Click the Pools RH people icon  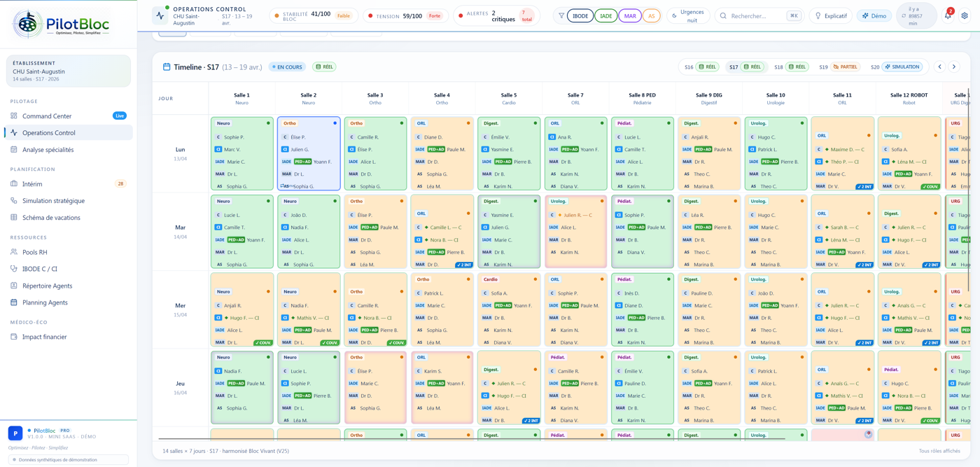point(14,251)
